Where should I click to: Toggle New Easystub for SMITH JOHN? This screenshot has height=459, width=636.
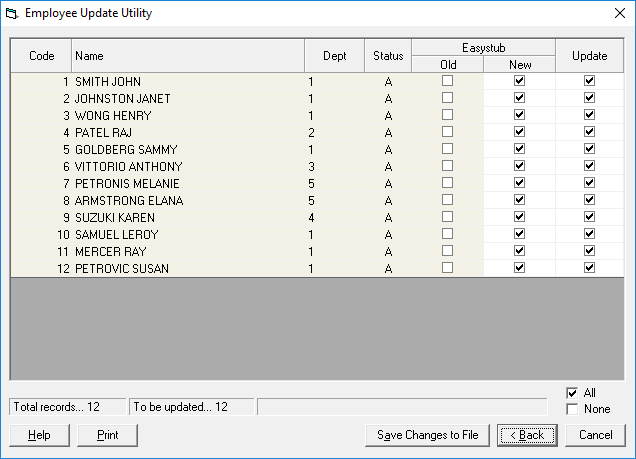[x=519, y=81]
